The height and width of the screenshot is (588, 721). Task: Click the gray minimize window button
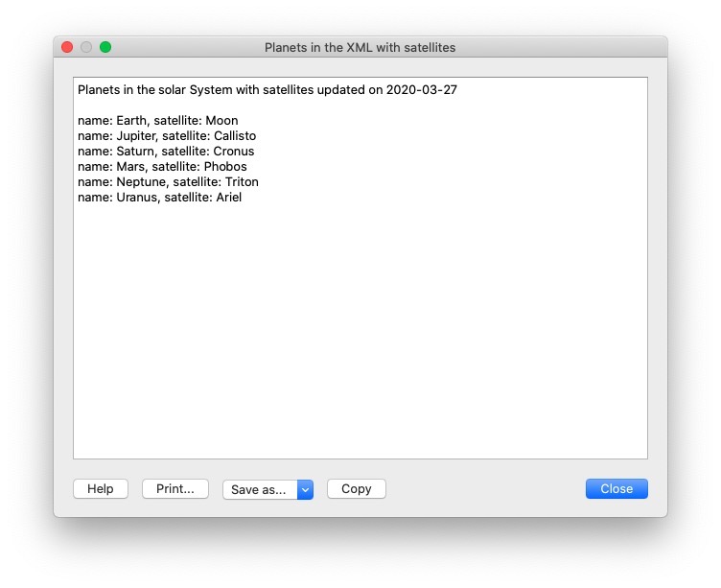coord(86,47)
